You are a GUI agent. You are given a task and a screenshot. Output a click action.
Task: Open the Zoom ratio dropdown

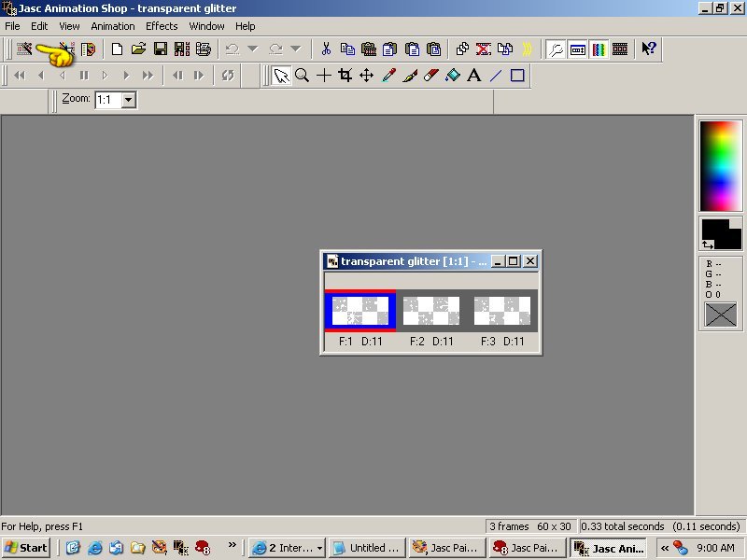[128, 99]
